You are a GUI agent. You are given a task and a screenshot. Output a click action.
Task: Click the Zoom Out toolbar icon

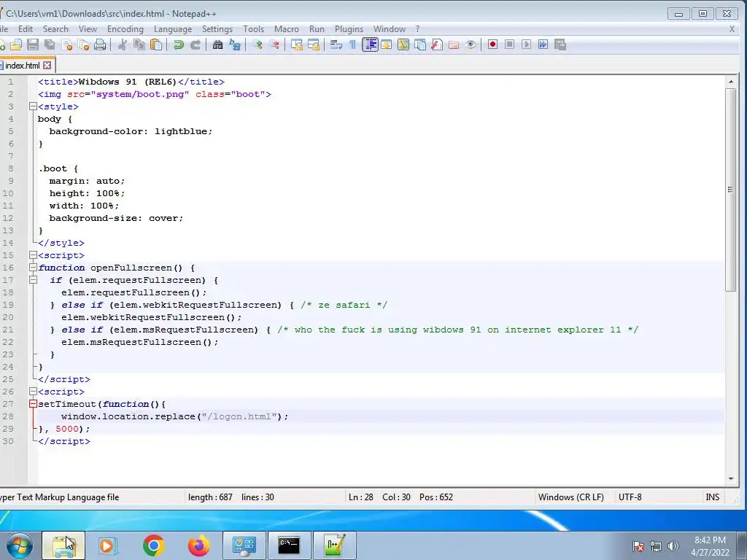[x=274, y=44]
